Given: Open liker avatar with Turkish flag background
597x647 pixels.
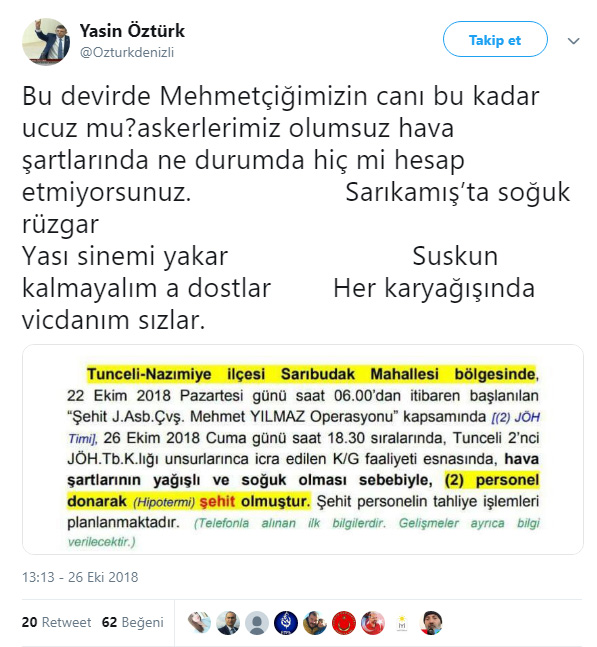Looking at the screenshot, I should click(x=373, y=623).
